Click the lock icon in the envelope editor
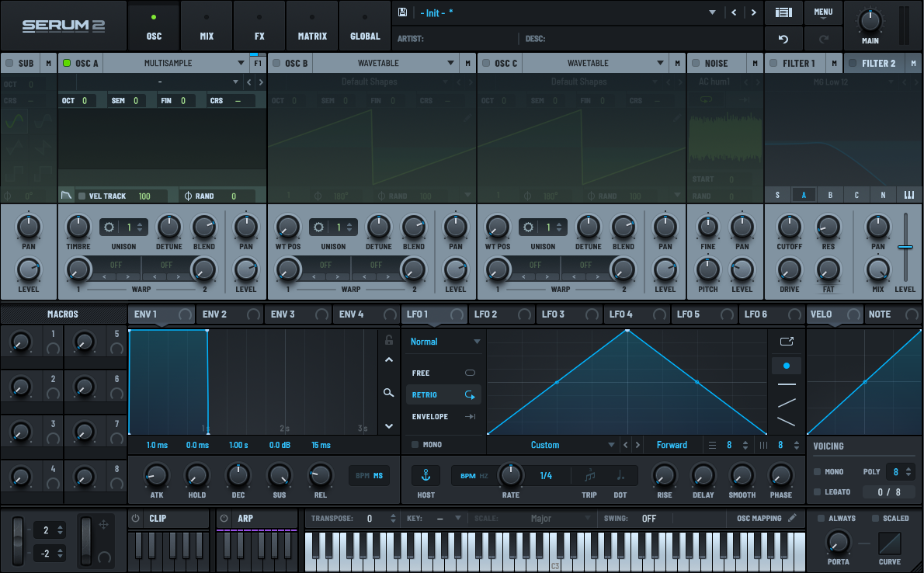 click(x=389, y=340)
